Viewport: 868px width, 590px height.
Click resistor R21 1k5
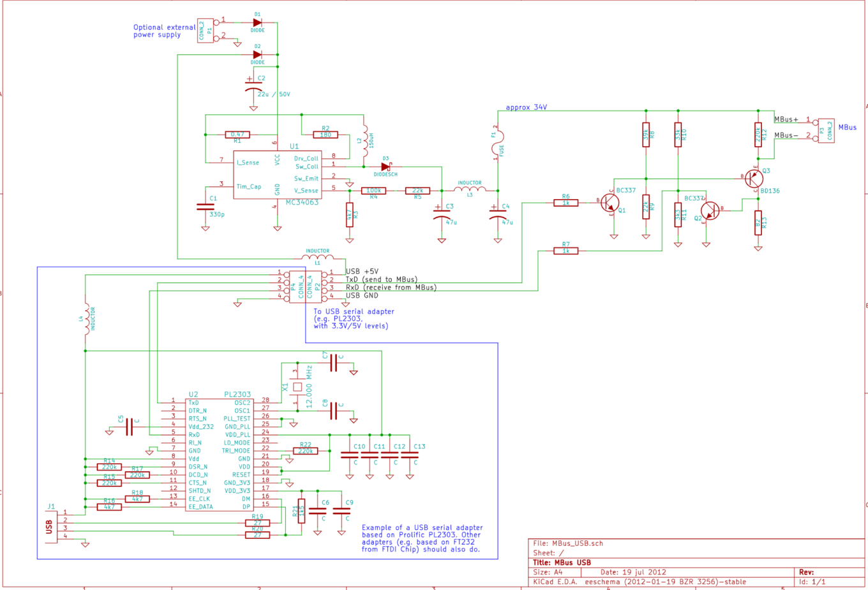click(301, 511)
